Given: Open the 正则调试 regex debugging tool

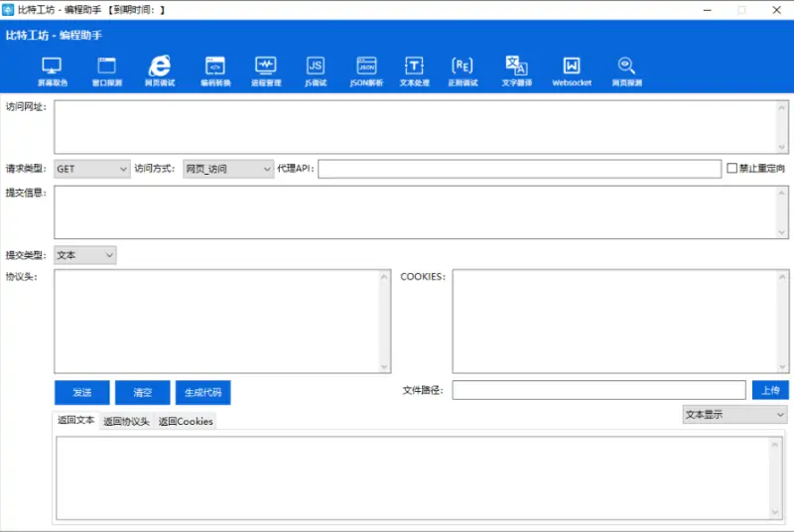Looking at the screenshot, I should [462, 67].
